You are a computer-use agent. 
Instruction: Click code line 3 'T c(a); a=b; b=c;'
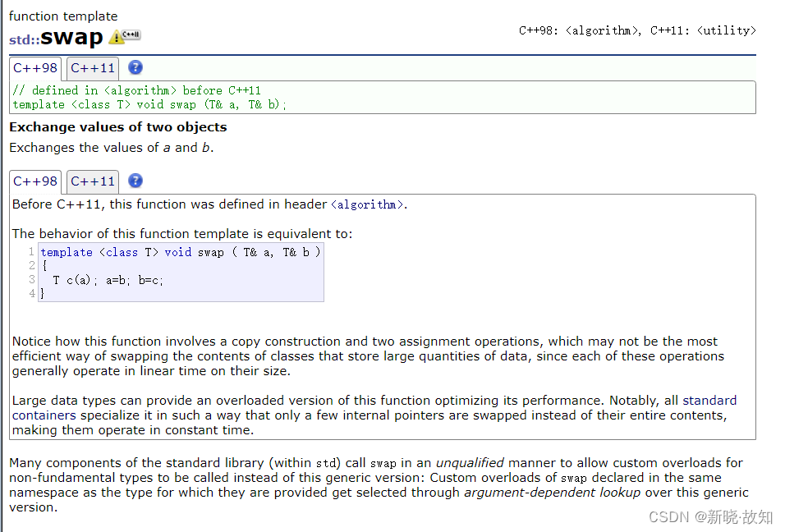[x=108, y=280]
